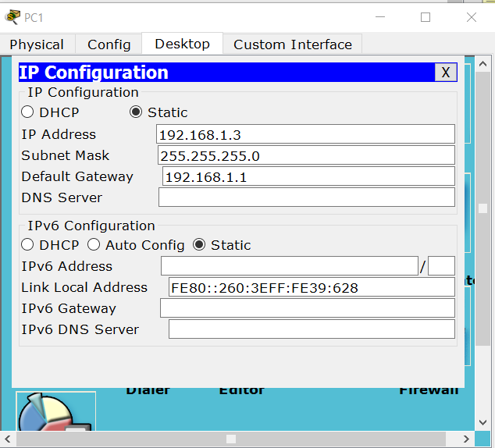
Task: Click the Default Gateway field 192.168.1.1
Action: pos(308,176)
